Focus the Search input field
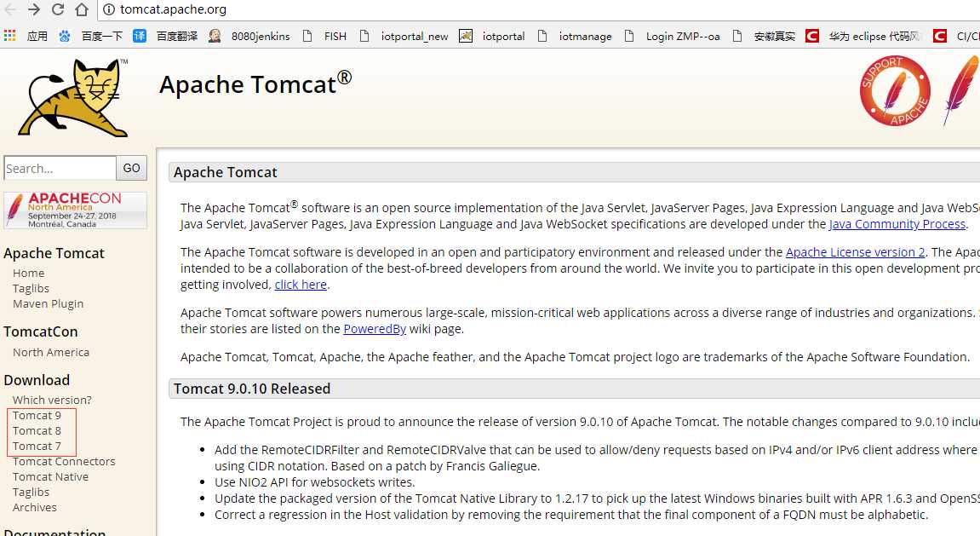Viewport: 980px width, 536px height. point(60,168)
